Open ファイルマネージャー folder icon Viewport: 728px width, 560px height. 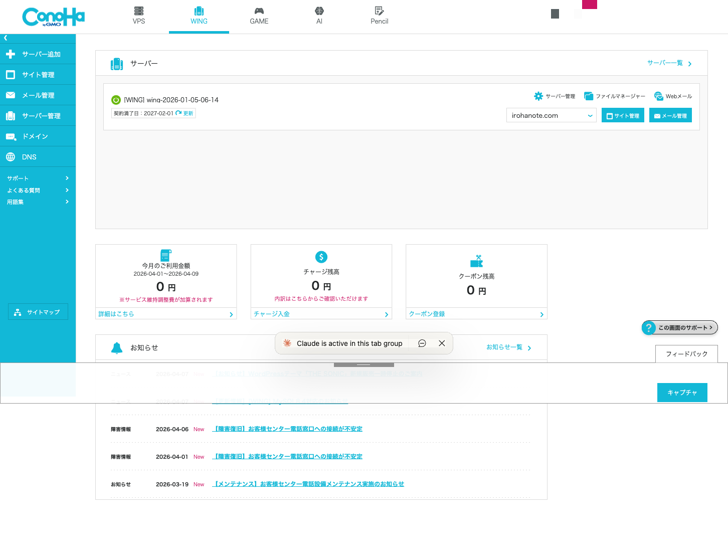pos(589,96)
